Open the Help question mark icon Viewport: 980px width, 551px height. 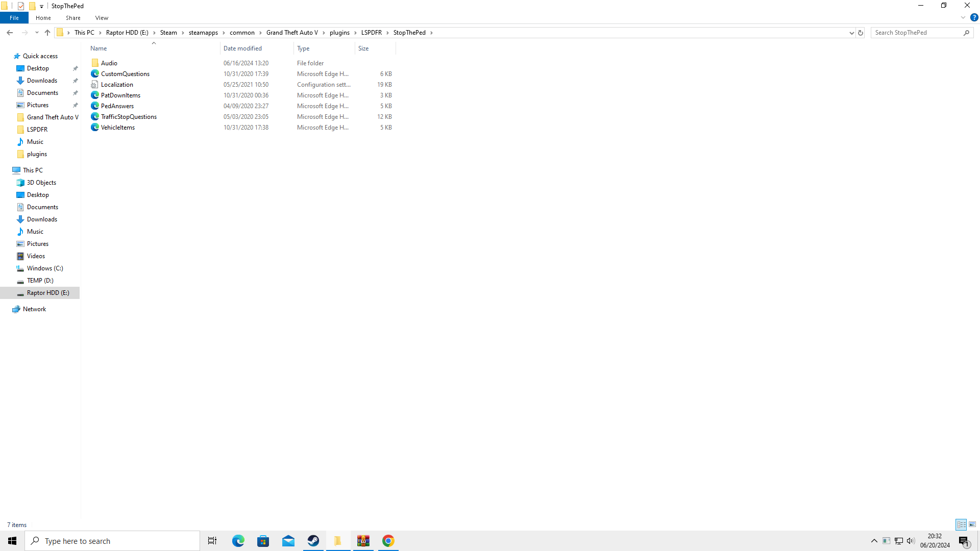click(974, 17)
